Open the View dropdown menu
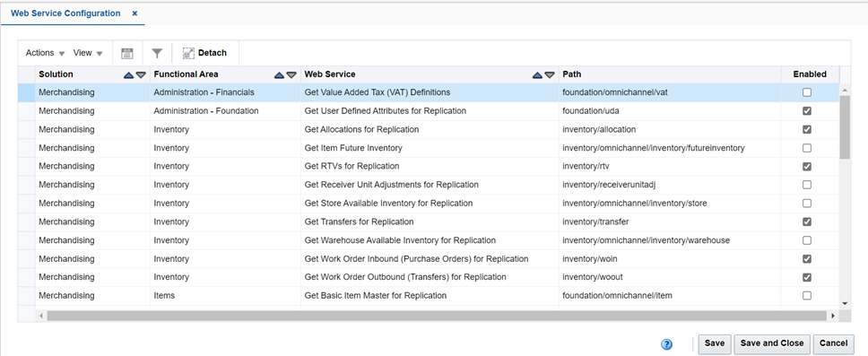The image size is (868, 356). coord(88,53)
